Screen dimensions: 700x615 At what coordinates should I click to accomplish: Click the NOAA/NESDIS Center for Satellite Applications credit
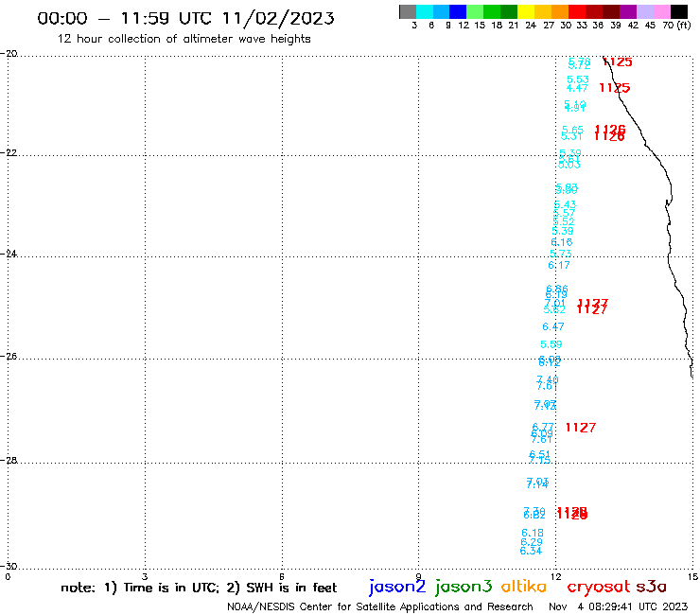pyautogui.click(x=380, y=606)
